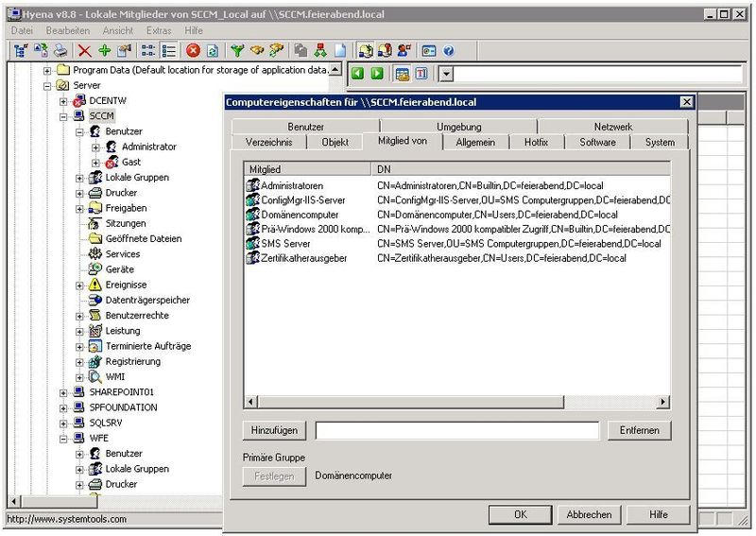Image resolution: width=756 pixels, height=536 pixels.
Task: Click the Abbrechen button
Action: point(589,514)
